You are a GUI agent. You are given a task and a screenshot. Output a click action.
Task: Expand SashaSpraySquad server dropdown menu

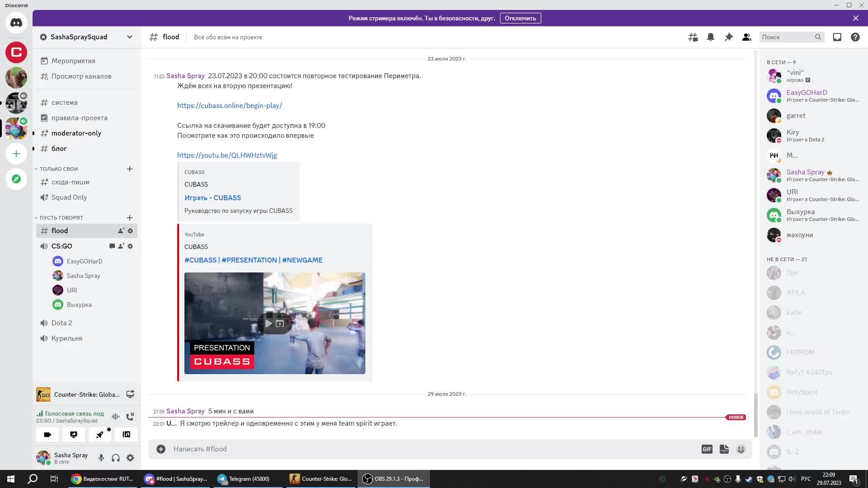130,37
